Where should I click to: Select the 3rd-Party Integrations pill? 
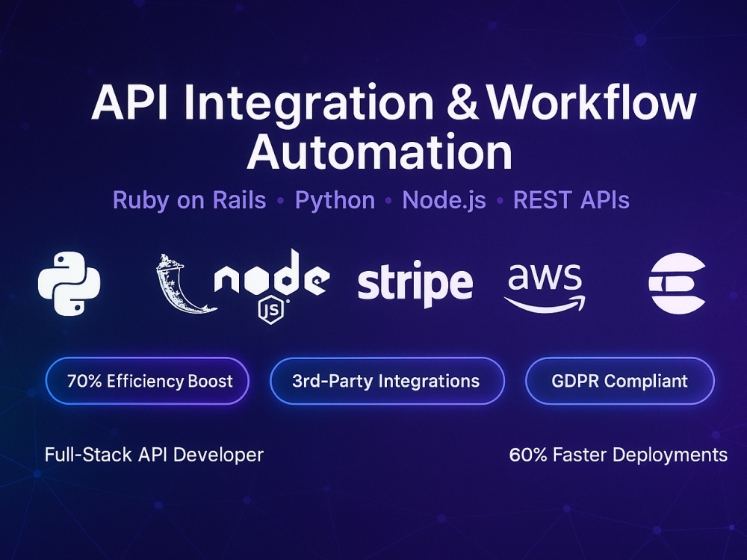point(387,381)
